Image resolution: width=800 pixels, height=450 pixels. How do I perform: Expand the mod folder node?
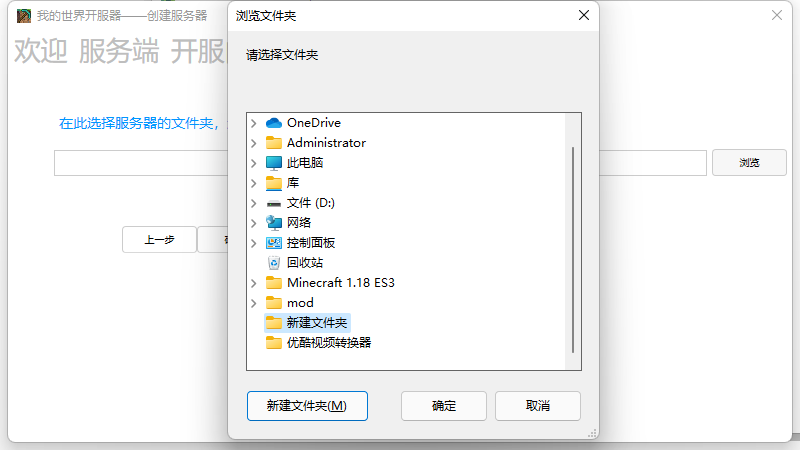[x=254, y=303]
